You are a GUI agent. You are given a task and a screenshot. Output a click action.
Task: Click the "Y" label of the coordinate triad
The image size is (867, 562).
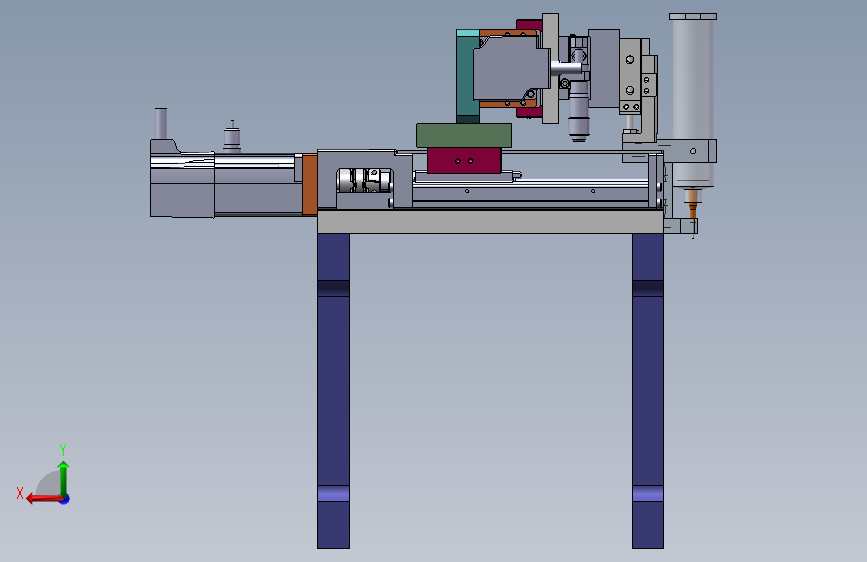tap(62, 449)
